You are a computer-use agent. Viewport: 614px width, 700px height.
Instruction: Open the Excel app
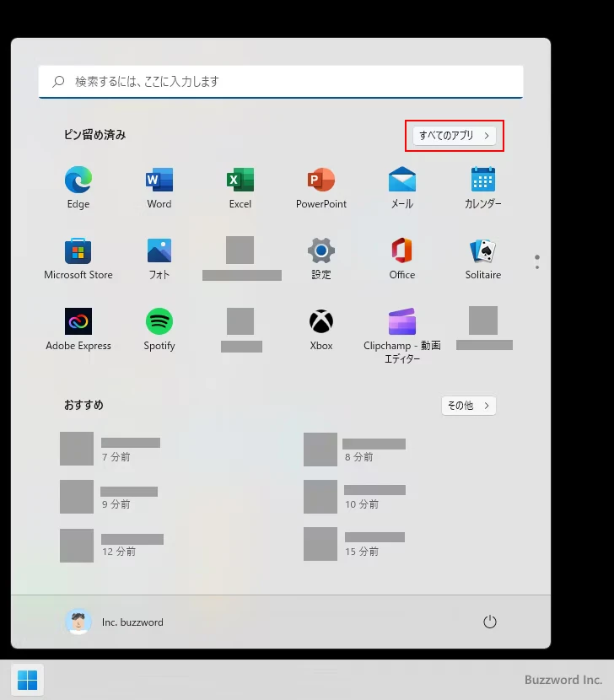pyautogui.click(x=240, y=187)
